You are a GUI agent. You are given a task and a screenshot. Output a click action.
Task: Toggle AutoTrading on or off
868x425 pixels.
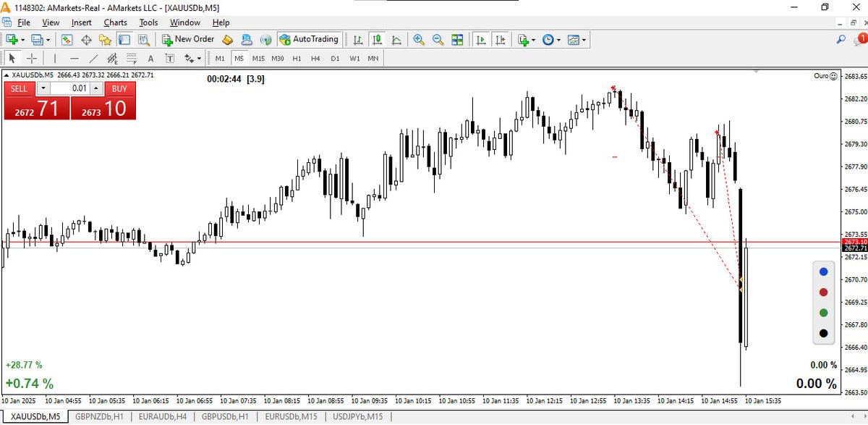(310, 39)
